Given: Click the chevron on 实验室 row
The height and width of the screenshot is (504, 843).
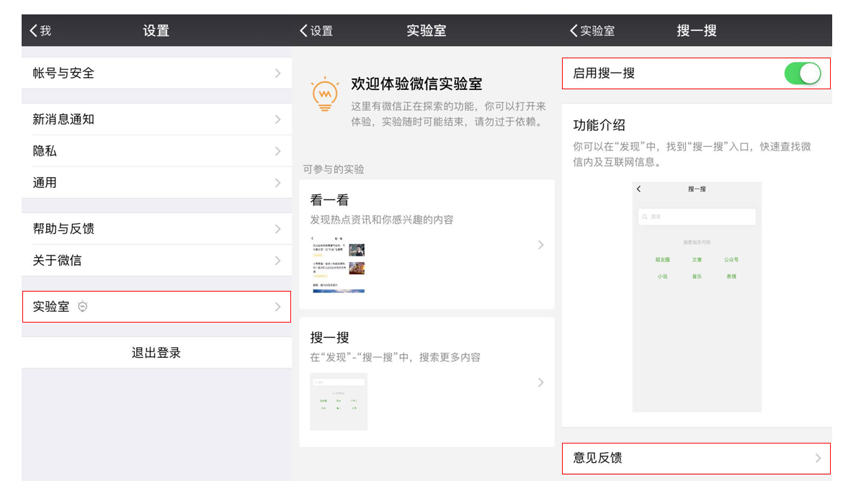Looking at the screenshot, I should [x=278, y=307].
